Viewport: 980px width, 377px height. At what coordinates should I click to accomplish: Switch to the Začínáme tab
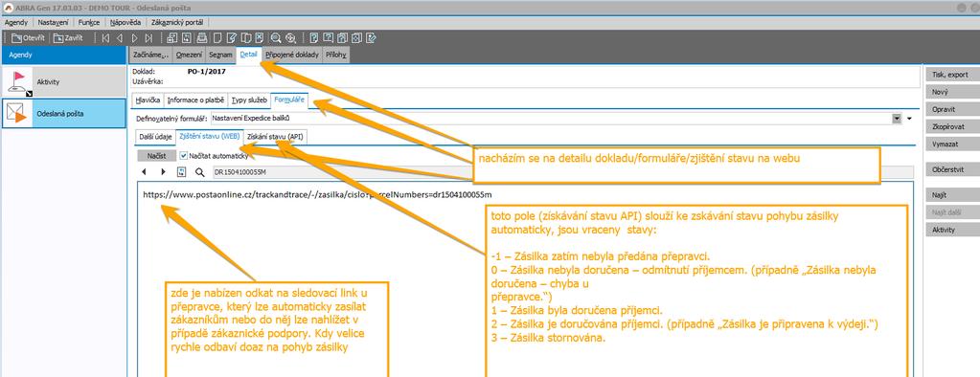[x=150, y=55]
